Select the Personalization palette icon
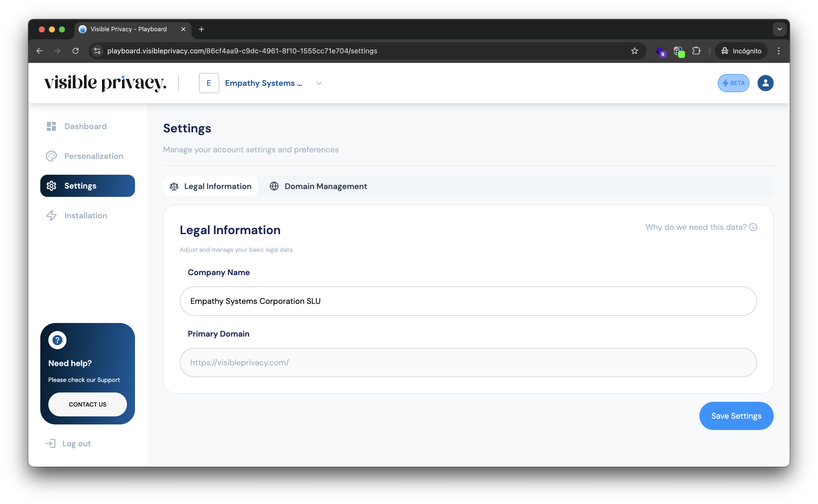Screen dimensions: 818x504 [x=51, y=156]
